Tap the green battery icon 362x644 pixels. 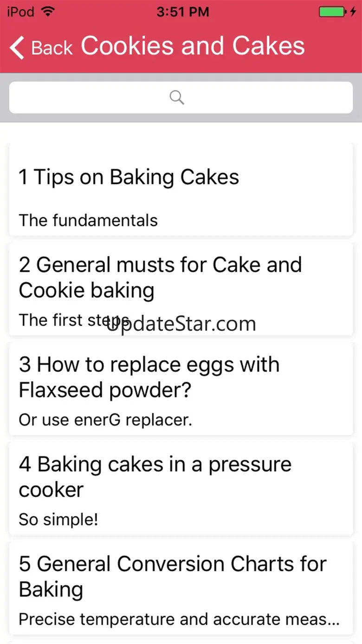(331, 12)
